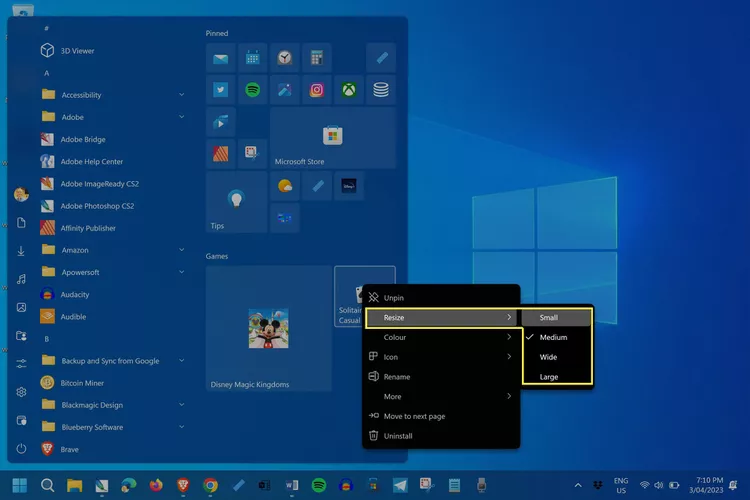Open Affinity Publisher from the pinned tiles
Image resolution: width=750 pixels, height=500 pixels.
point(221,154)
